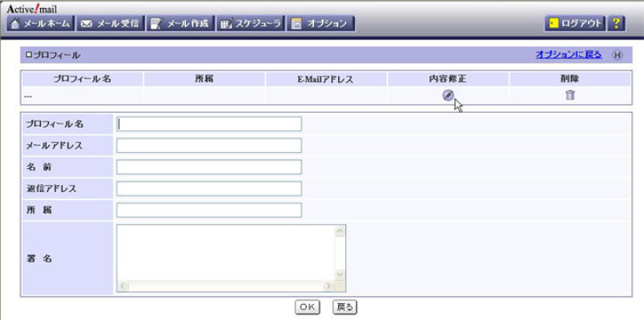Click the signature box scroll-left arrow
The height and width of the screenshot is (320, 644).
pyautogui.click(x=123, y=286)
